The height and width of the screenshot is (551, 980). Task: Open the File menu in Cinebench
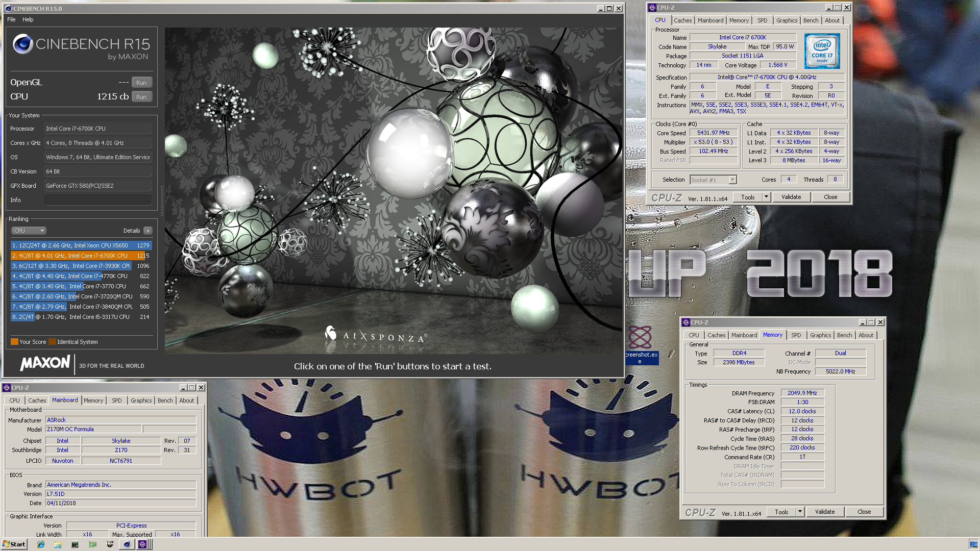11,19
